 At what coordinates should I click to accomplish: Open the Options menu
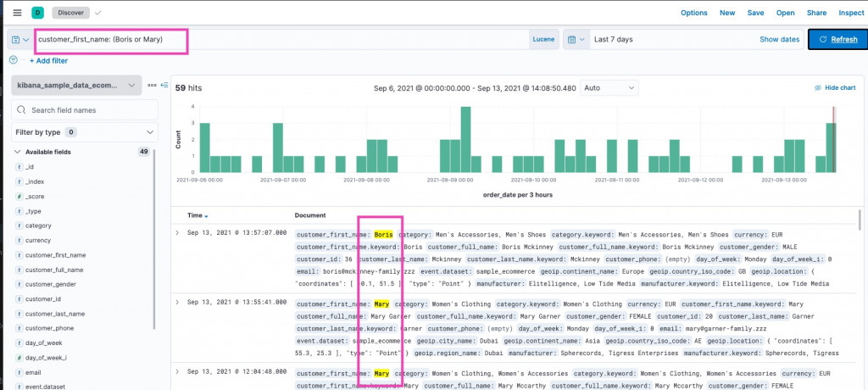[x=693, y=13]
